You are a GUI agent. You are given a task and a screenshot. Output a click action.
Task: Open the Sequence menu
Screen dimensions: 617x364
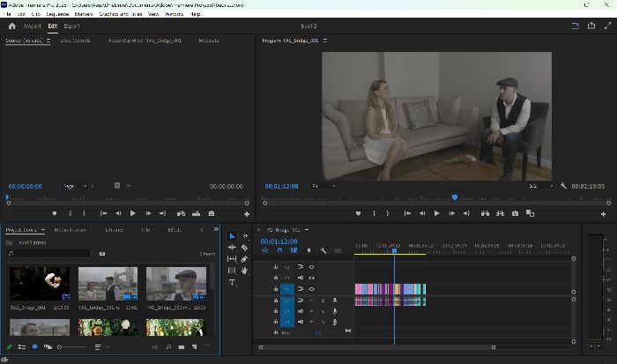[57, 14]
